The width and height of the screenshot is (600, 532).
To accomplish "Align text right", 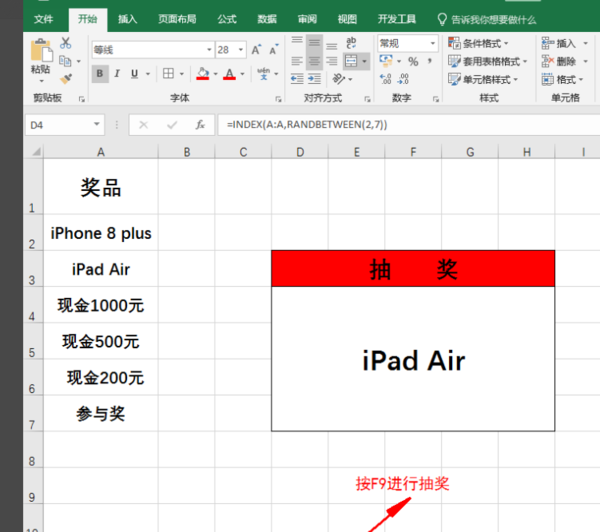I will (331, 61).
